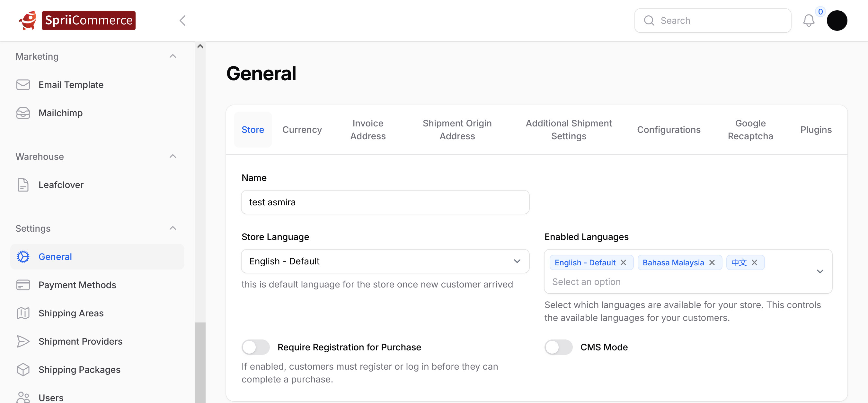
Task: Open the Store Language dropdown
Action: click(x=385, y=261)
